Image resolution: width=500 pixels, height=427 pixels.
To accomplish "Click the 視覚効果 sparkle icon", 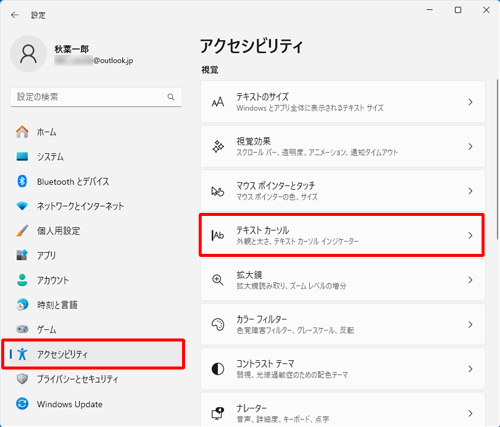I will click(x=218, y=146).
